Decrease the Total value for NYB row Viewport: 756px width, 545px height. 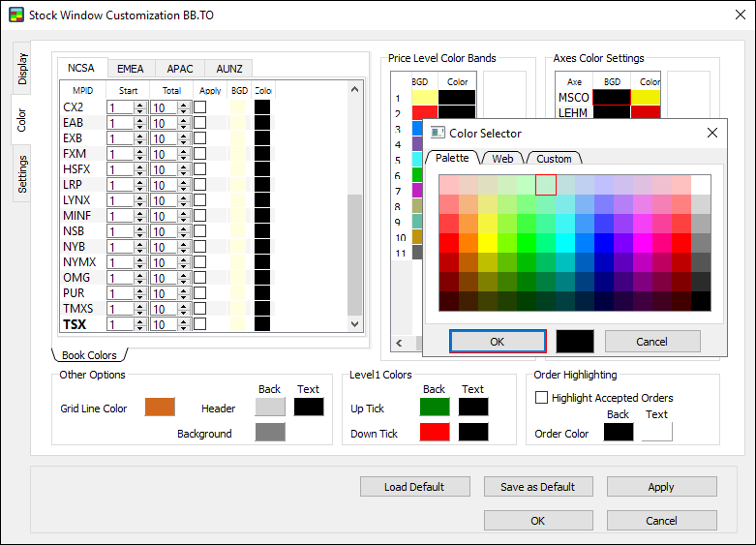tap(184, 250)
